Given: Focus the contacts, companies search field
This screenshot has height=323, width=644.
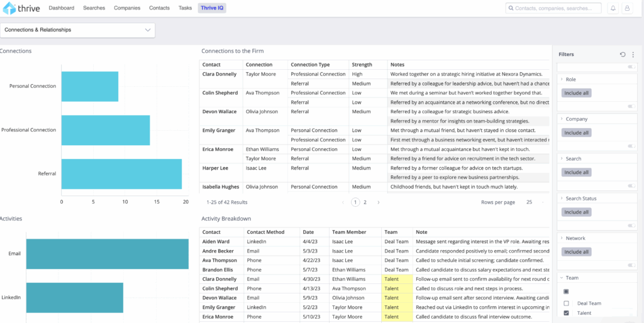Looking at the screenshot, I should (x=553, y=8).
